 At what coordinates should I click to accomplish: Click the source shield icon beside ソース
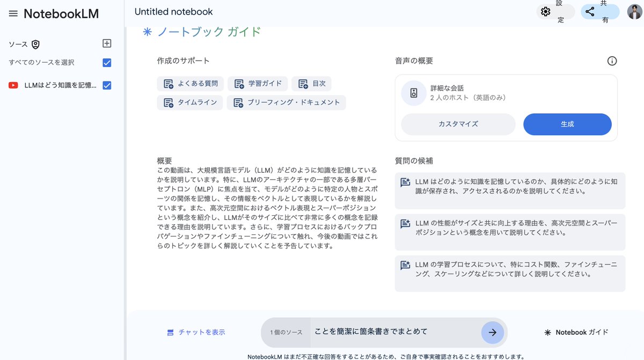click(35, 45)
